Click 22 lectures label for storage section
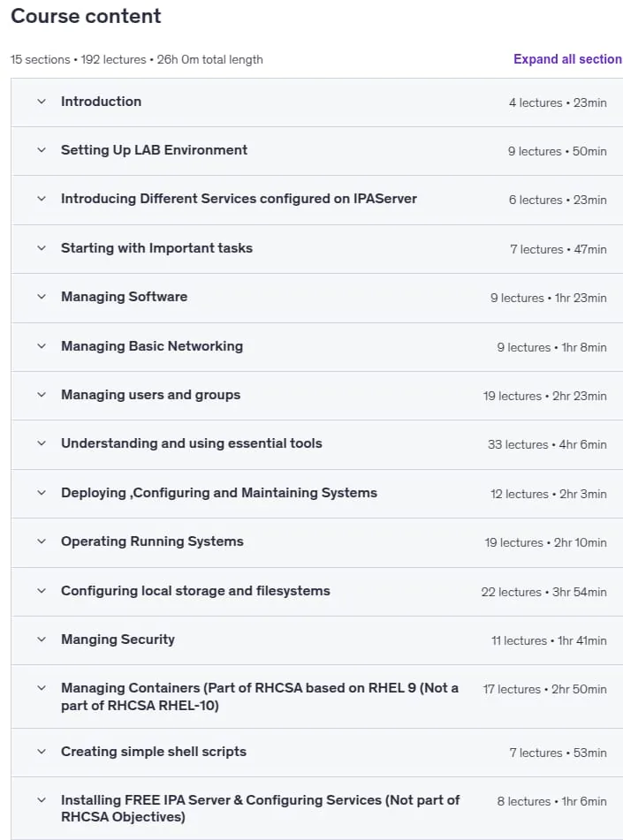 point(511,592)
